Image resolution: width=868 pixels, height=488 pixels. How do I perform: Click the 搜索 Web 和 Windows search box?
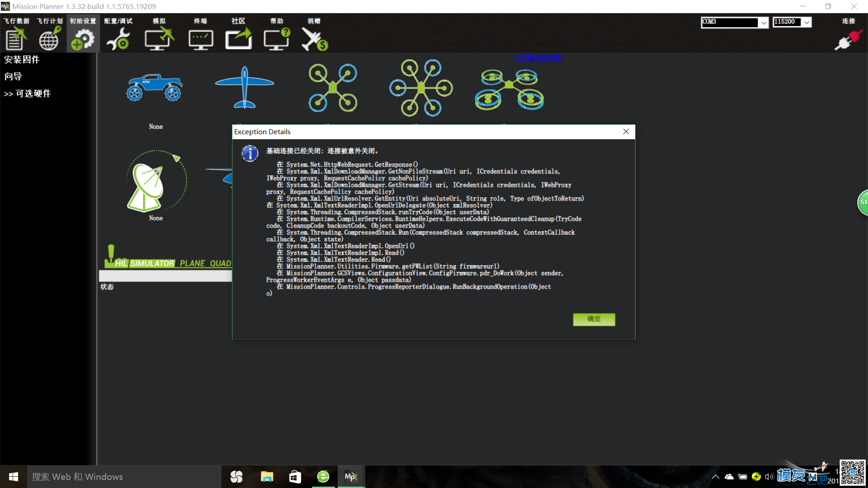pyautogui.click(x=124, y=477)
